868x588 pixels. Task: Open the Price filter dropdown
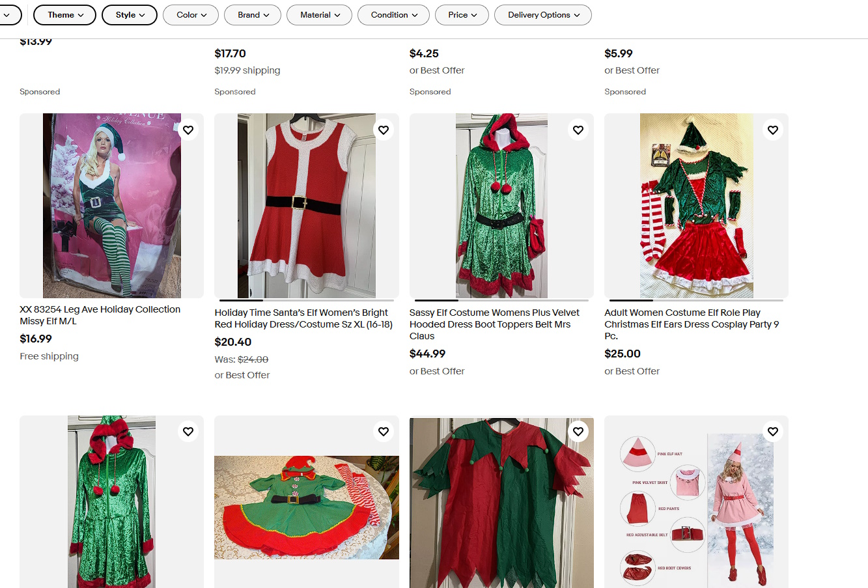pyautogui.click(x=462, y=15)
